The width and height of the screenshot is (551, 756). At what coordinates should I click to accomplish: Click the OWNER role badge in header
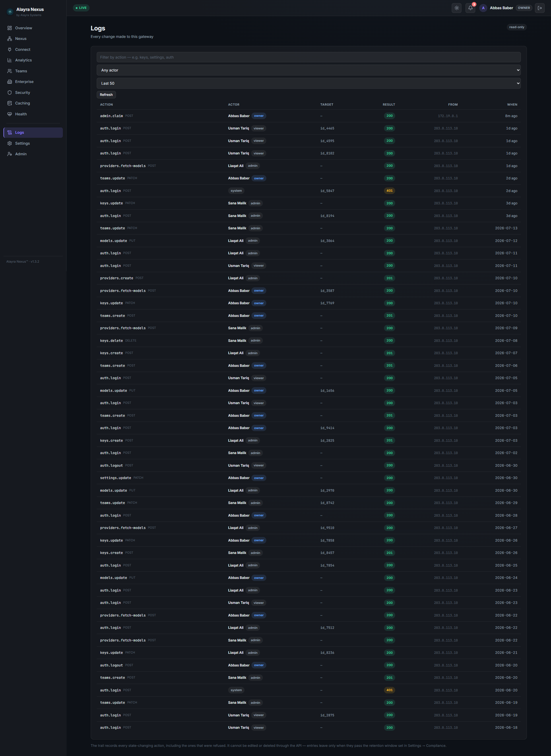click(524, 8)
